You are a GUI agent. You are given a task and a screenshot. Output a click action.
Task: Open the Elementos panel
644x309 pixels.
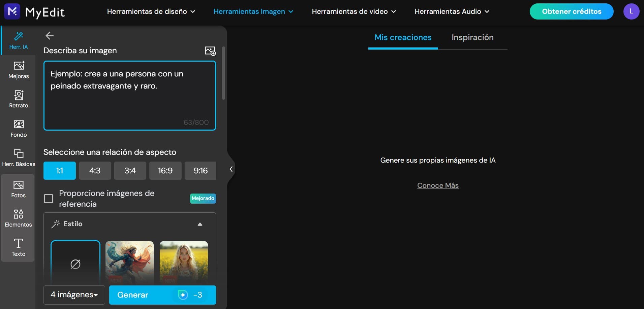(x=18, y=218)
